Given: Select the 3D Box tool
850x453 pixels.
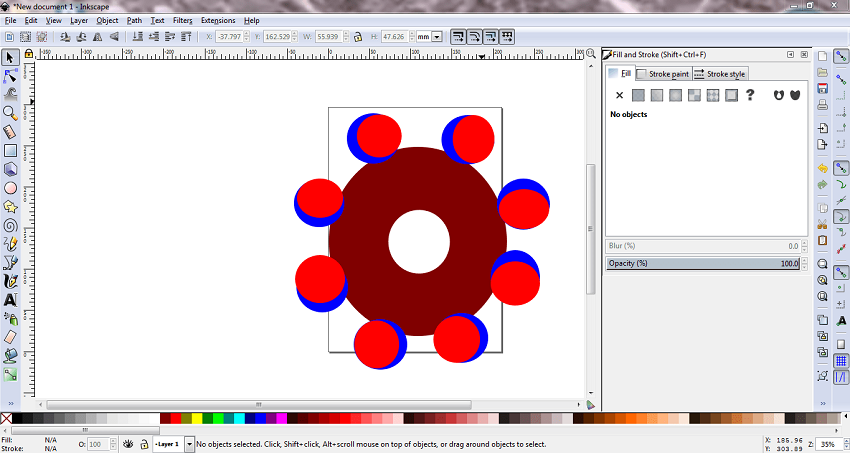Looking at the screenshot, I should click(x=10, y=169).
